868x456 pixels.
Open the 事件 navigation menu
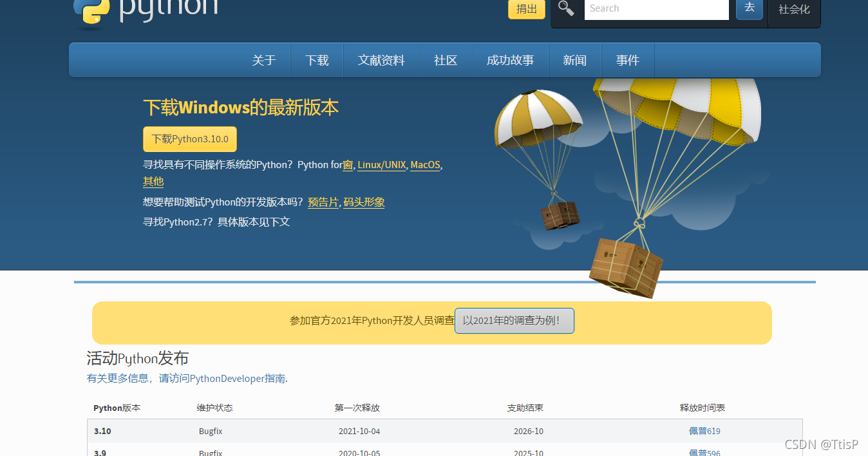click(x=627, y=61)
